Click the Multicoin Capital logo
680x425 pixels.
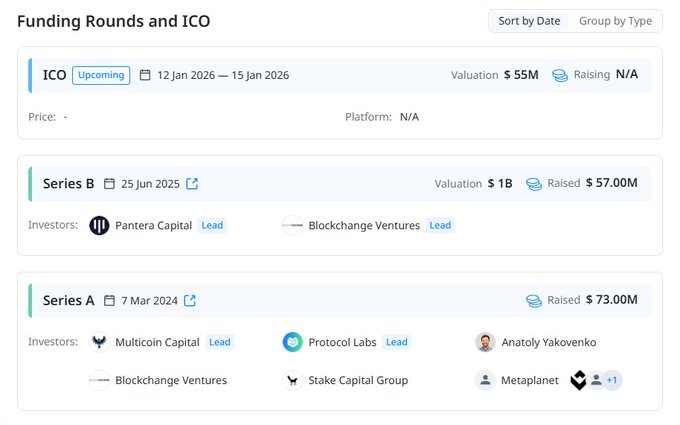coord(99,342)
